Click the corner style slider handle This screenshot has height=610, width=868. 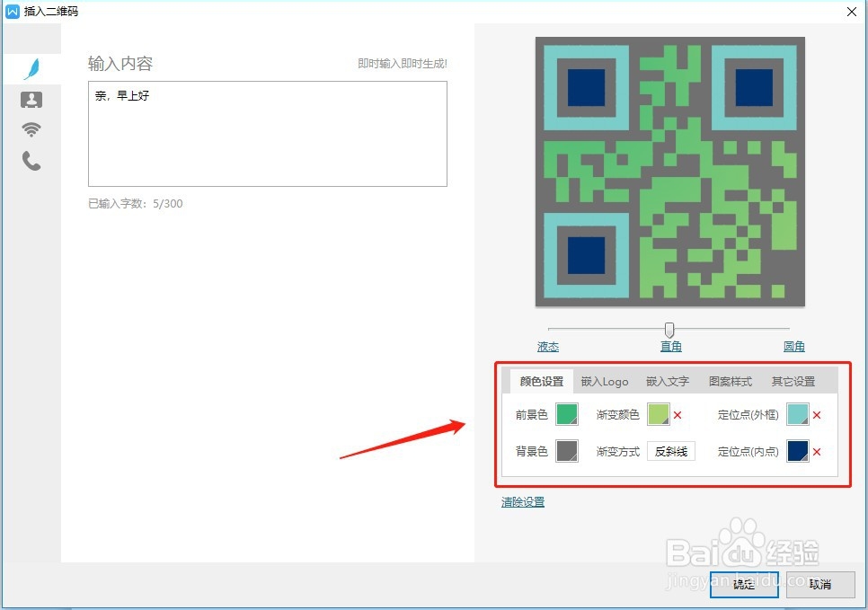pos(669,330)
